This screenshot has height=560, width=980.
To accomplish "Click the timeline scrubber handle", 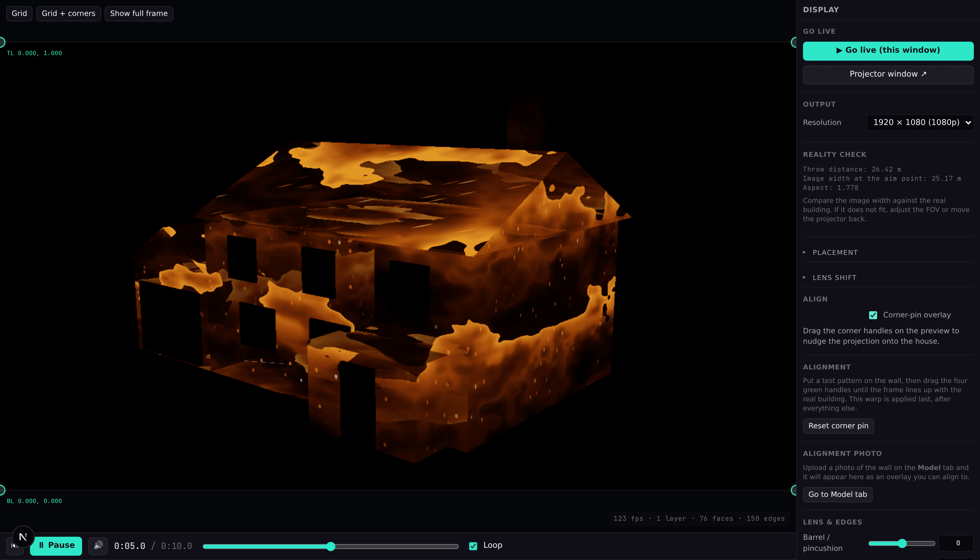I will point(331,546).
